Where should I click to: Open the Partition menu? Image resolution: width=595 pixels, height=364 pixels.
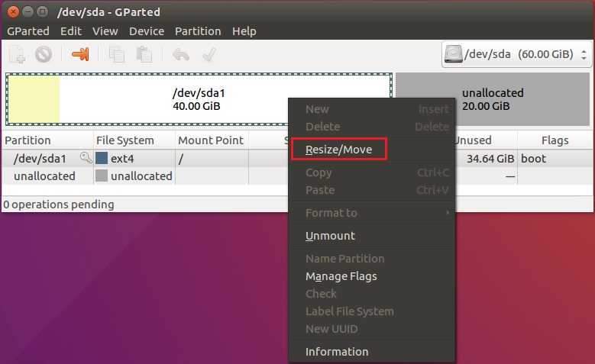point(198,31)
